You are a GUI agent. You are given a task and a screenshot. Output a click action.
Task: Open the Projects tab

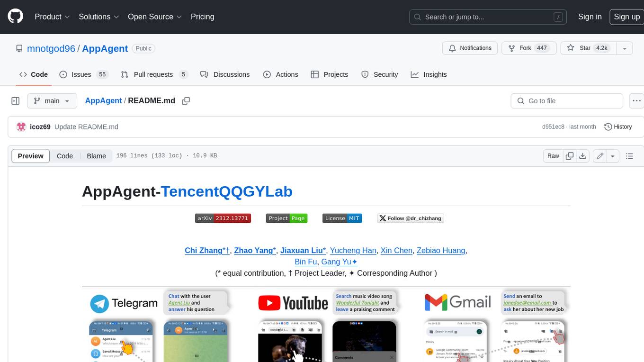tap(329, 74)
